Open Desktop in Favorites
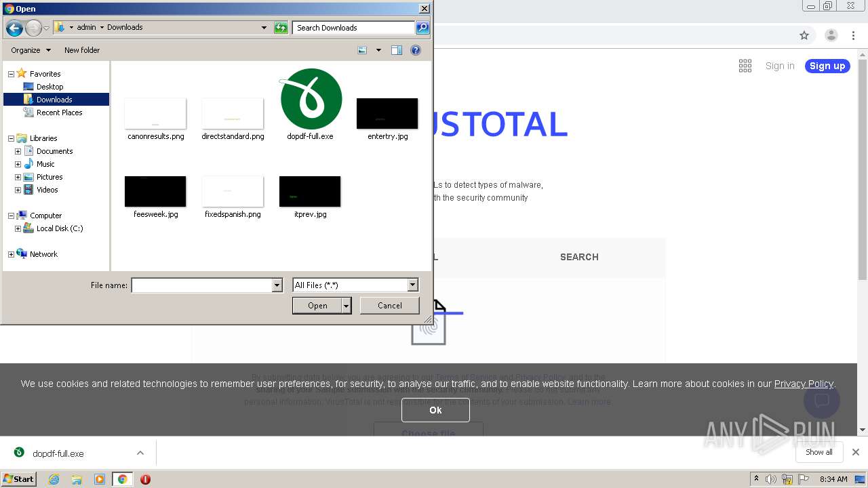868x488 pixels. point(50,87)
